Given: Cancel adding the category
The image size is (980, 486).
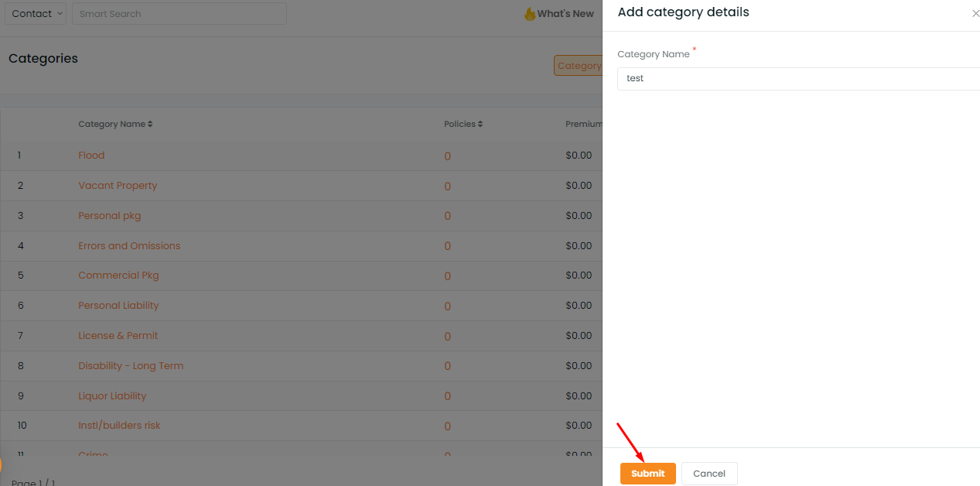Looking at the screenshot, I should pos(709,474).
